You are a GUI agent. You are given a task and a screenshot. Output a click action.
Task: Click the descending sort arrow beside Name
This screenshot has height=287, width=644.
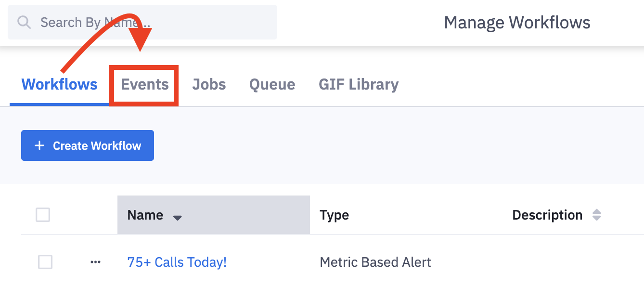[x=178, y=217]
